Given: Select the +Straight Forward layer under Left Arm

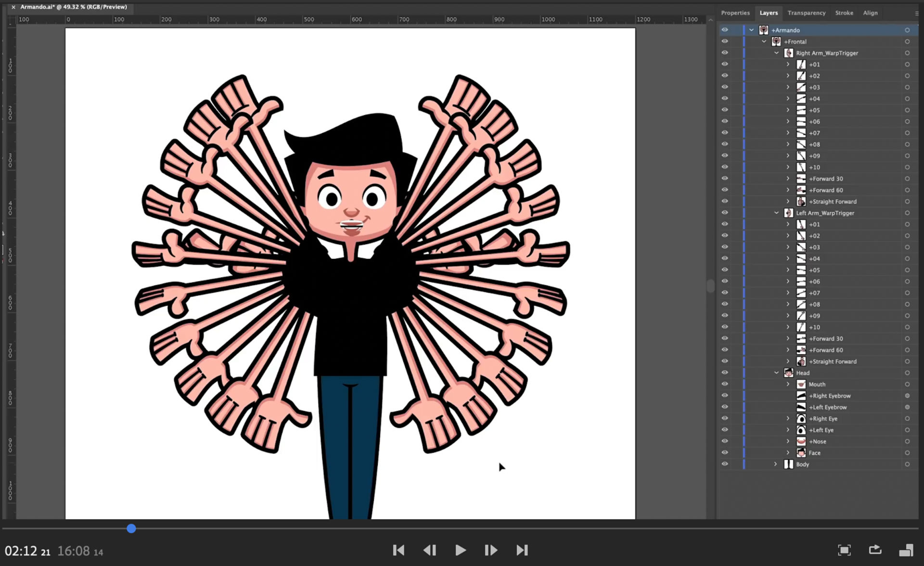Looking at the screenshot, I should (832, 361).
